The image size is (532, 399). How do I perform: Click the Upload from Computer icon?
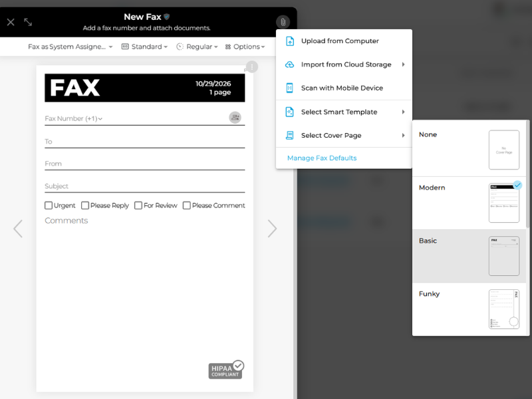tap(290, 41)
